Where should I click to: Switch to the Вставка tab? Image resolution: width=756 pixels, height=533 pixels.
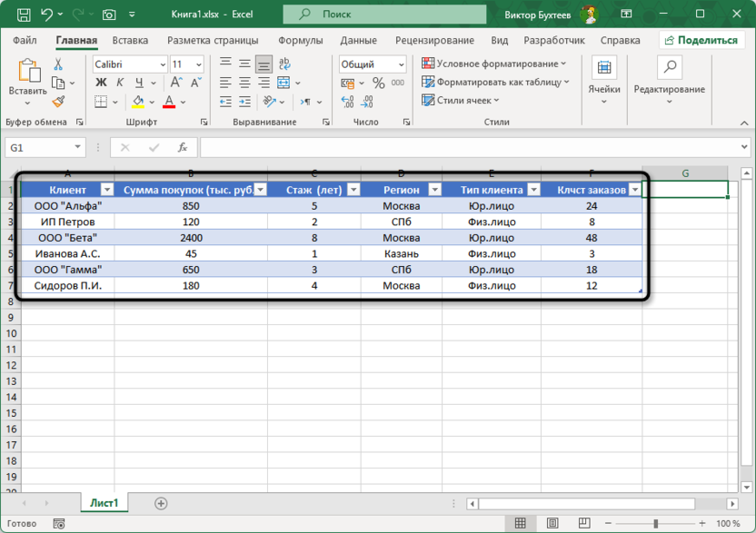130,41
